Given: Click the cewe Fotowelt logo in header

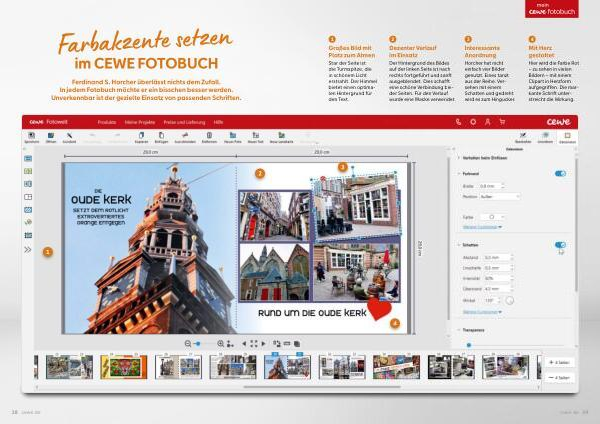Looking at the screenshot, I should 48,122.
